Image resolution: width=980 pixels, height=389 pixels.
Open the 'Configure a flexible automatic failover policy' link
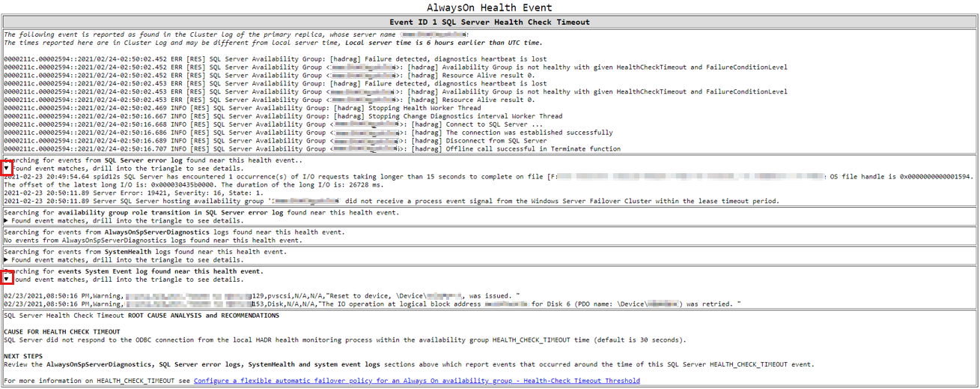[416, 381]
